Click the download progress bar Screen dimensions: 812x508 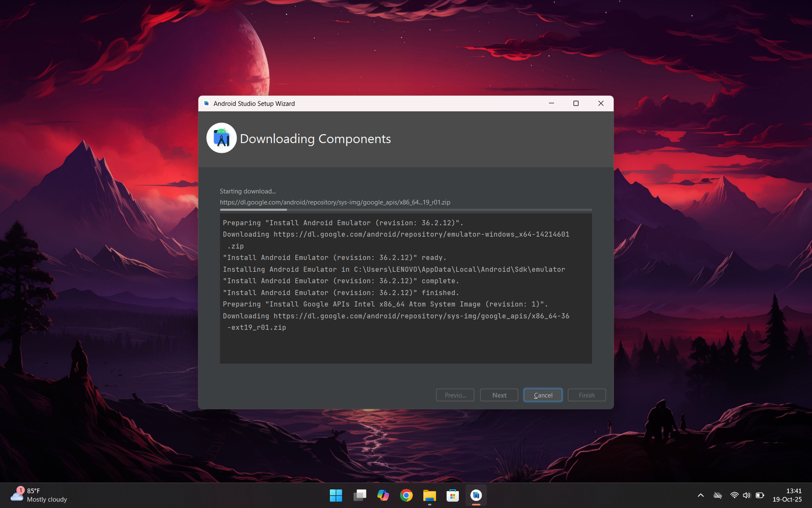click(x=405, y=209)
